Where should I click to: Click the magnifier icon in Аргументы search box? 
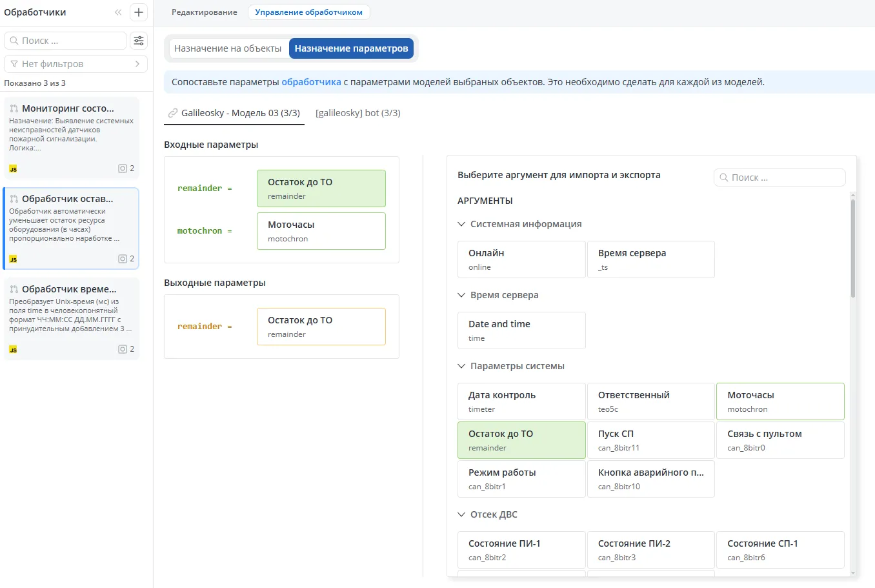724,177
